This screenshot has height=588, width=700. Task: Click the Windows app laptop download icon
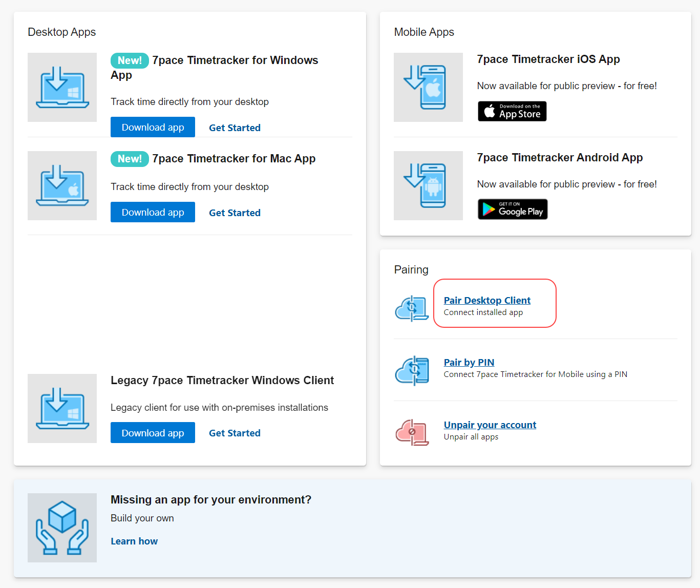pyautogui.click(x=62, y=87)
